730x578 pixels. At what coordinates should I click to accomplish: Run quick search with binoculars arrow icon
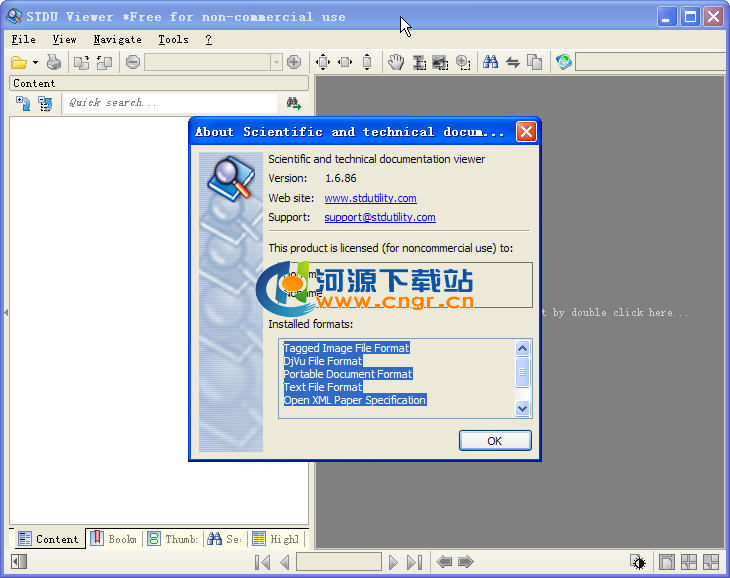294,103
